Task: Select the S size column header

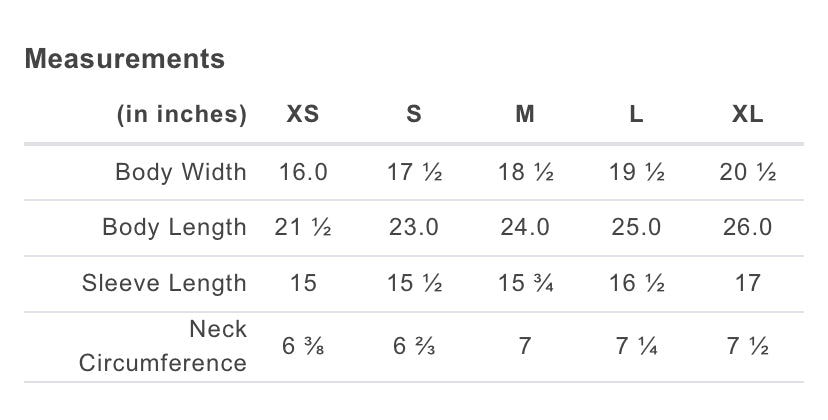Action: (414, 114)
